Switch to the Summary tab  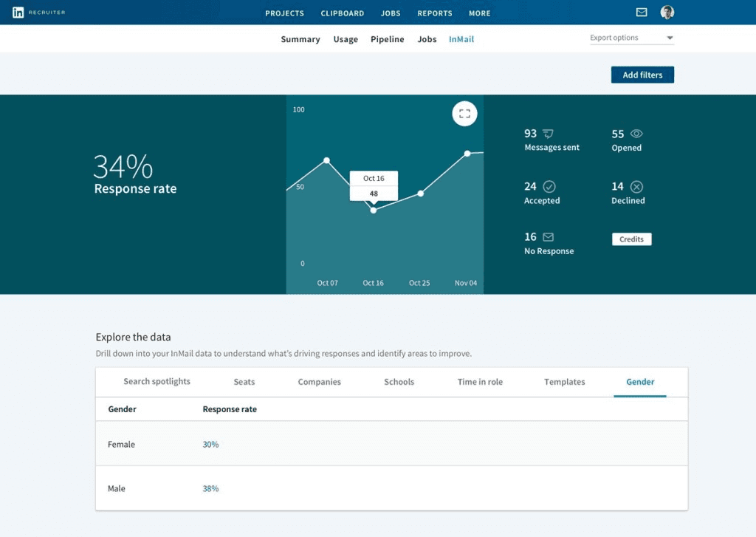pyautogui.click(x=300, y=39)
